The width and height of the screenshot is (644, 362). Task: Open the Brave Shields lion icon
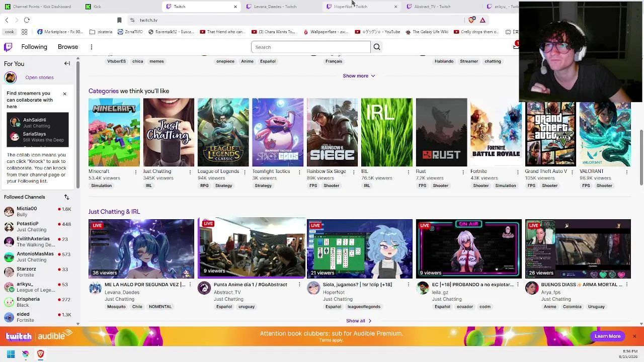click(x=471, y=20)
